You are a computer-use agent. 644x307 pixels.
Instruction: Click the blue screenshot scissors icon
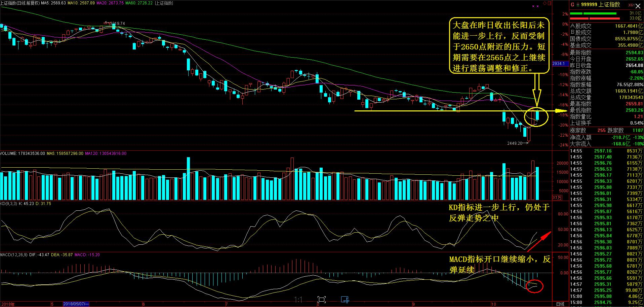345,300
